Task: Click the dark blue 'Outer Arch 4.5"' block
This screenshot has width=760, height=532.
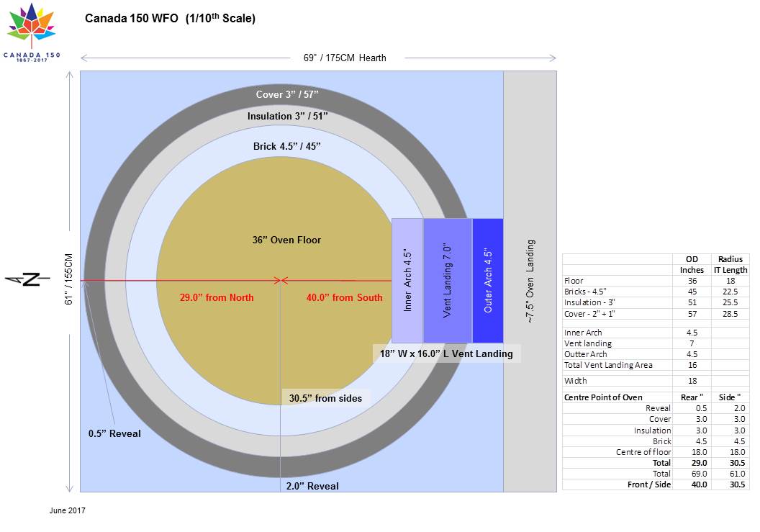Action: pos(488,280)
